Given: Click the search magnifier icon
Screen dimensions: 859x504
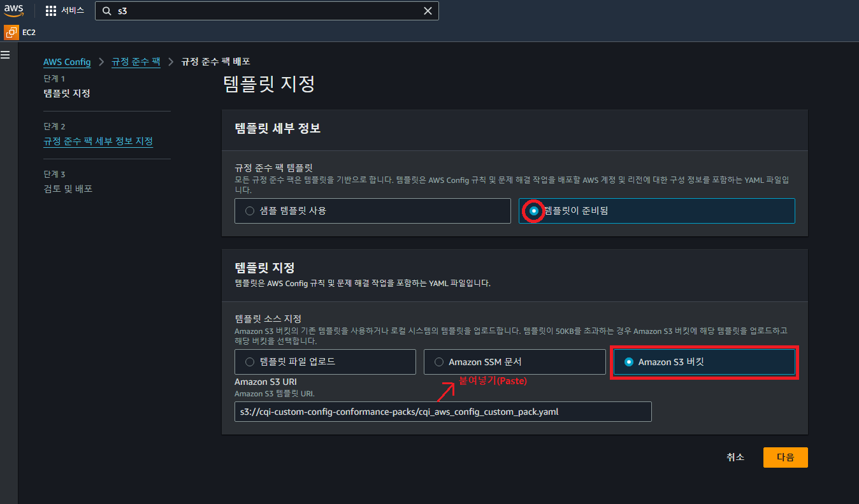Looking at the screenshot, I should point(106,10).
